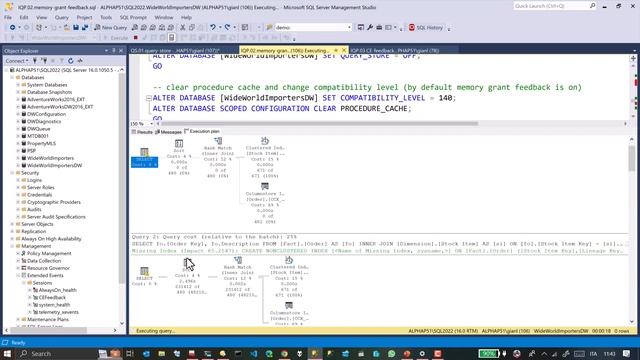Open SQL History from the toolbar

click(426, 27)
